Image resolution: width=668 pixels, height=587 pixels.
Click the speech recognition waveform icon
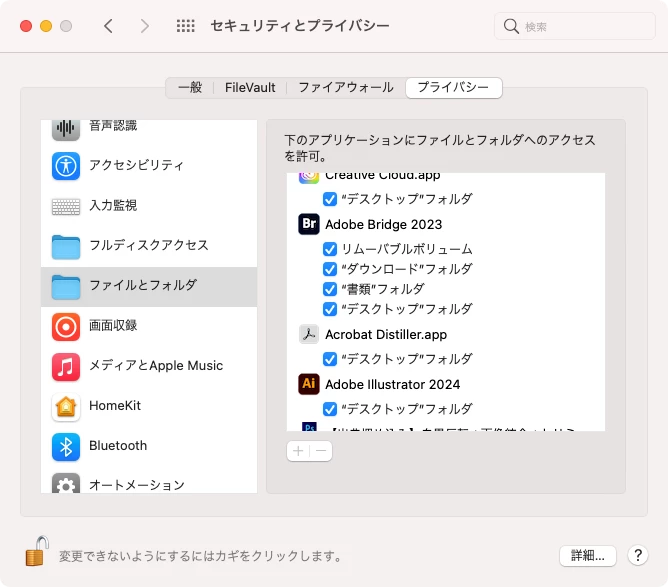click(x=66, y=129)
